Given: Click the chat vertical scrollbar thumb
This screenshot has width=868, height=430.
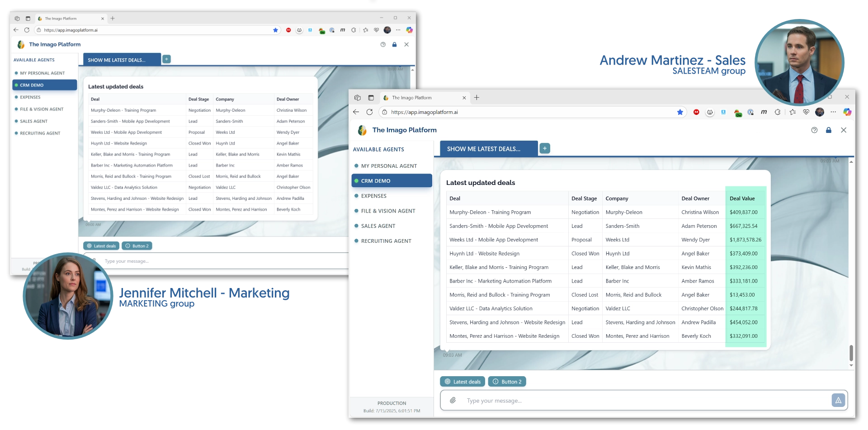Looking at the screenshot, I should click(851, 353).
